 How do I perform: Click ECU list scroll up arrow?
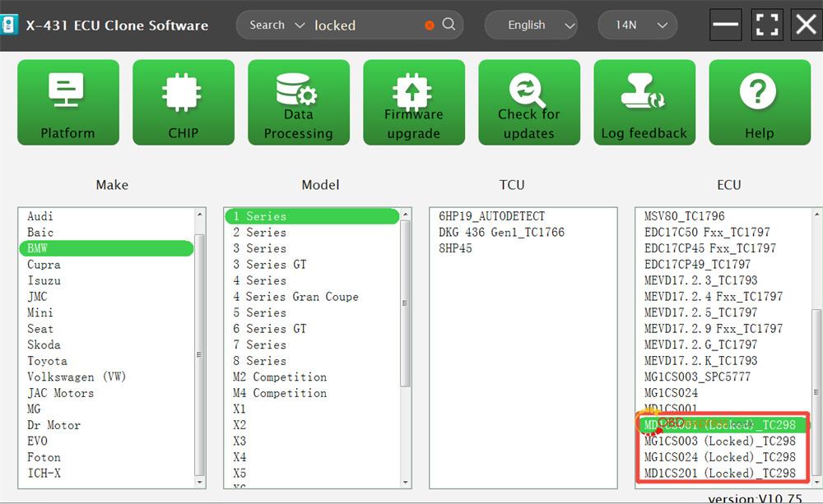pyautogui.click(x=816, y=215)
